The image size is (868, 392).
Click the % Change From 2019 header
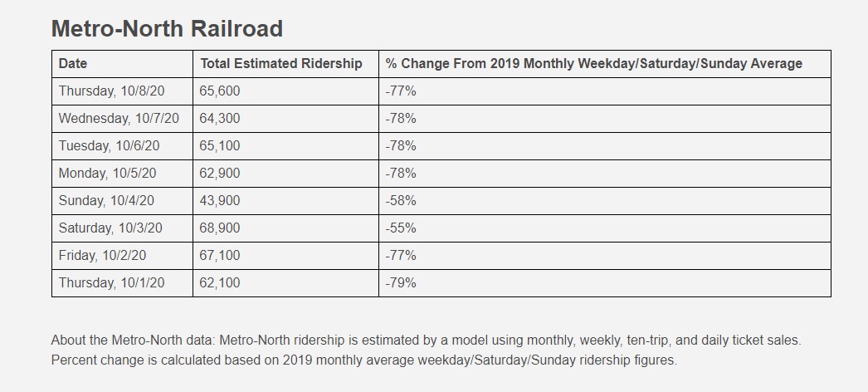pyautogui.click(x=593, y=64)
